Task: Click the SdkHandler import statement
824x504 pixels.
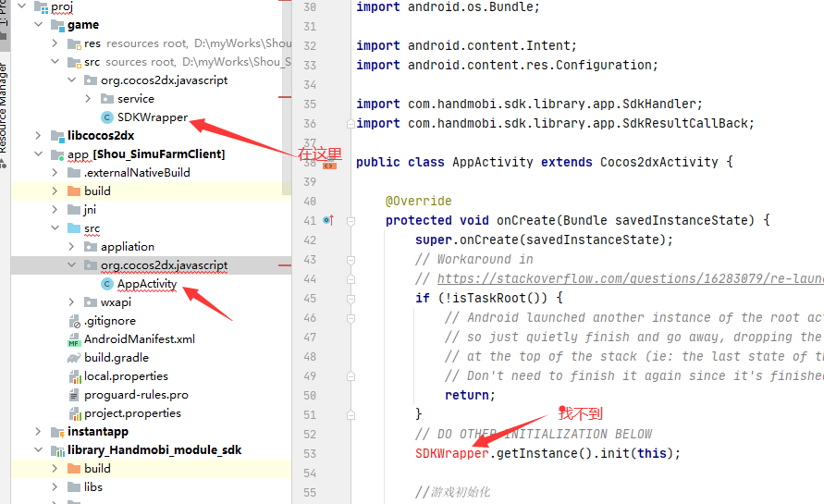Action: click(529, 104)
